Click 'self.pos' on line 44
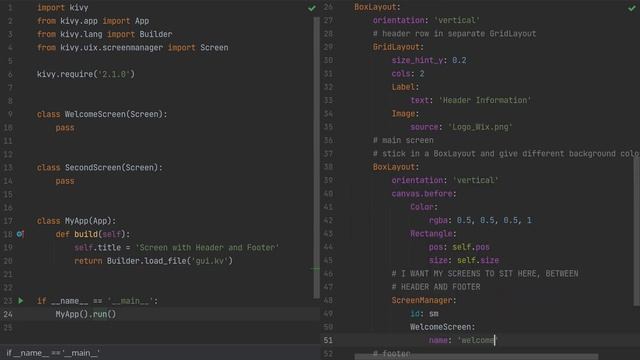Image resolution: width=640 pixels, height=360 pixels. 471,247
